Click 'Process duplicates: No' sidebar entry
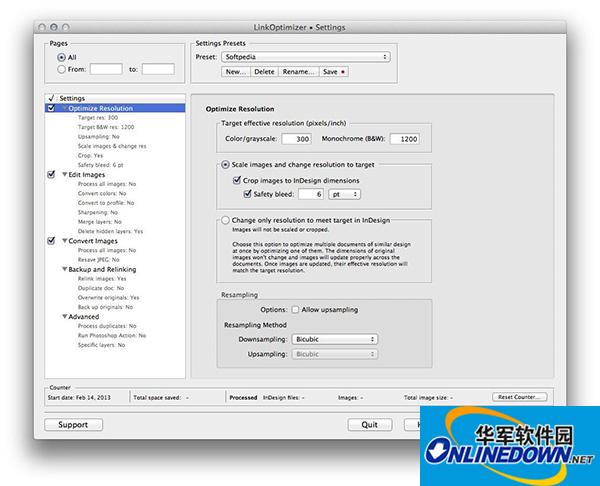 click(107, 326)
